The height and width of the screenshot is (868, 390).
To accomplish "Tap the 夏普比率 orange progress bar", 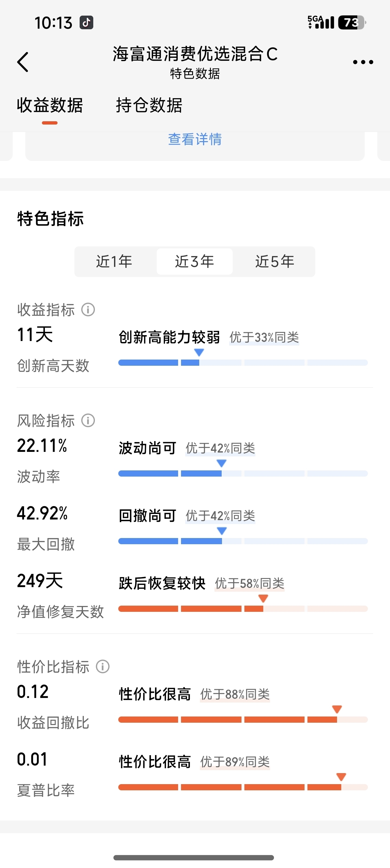I will 243,787.
